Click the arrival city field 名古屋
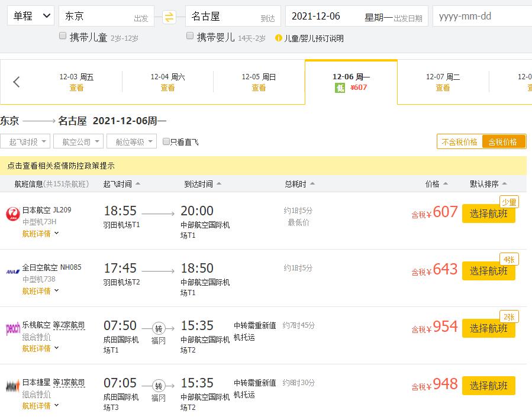The width and height of the screenshot is (532, 417). click(x=233, y=16)
